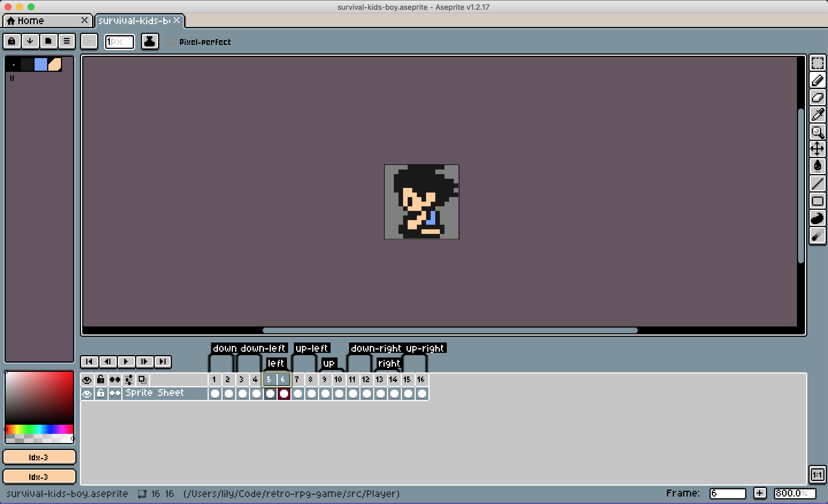
Task: Select the Rectangular Marquee tool
Action: pos(818,64)
